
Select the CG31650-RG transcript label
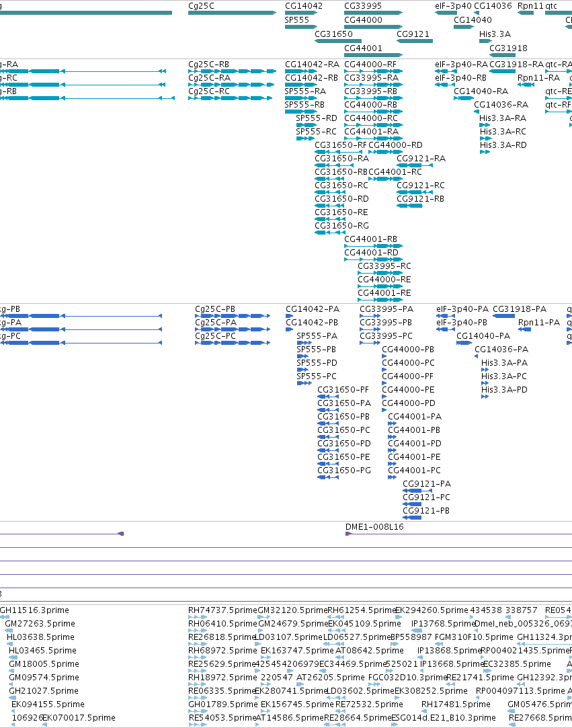click(341, 226)
